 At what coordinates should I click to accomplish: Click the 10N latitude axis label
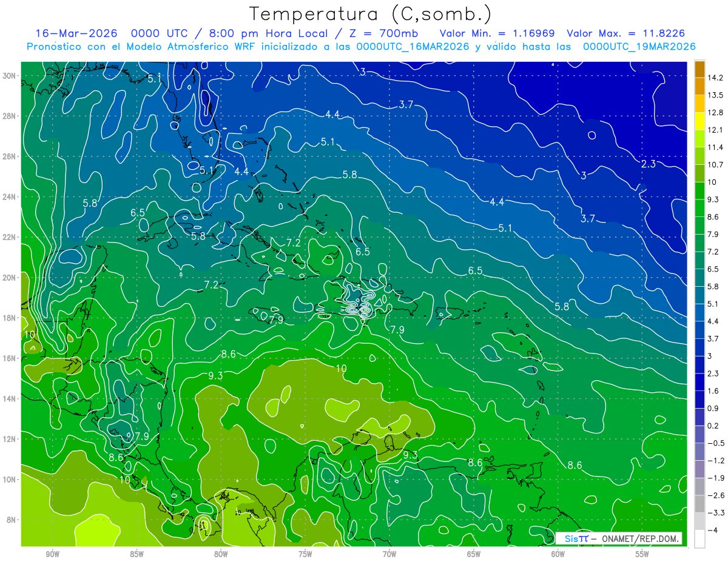[10, 479]
